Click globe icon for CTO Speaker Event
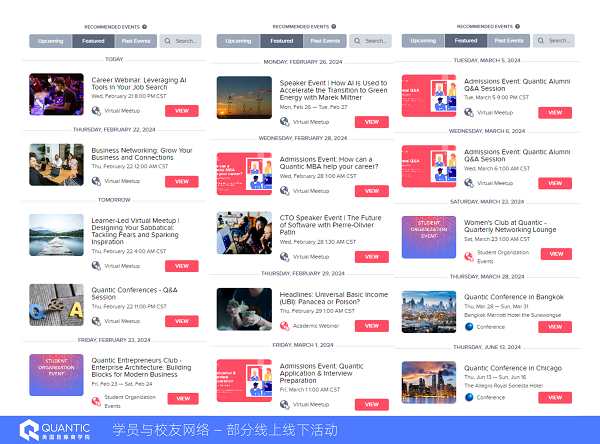Image resolution: width=600 pixels, height=444 pixels. point(284,256)
